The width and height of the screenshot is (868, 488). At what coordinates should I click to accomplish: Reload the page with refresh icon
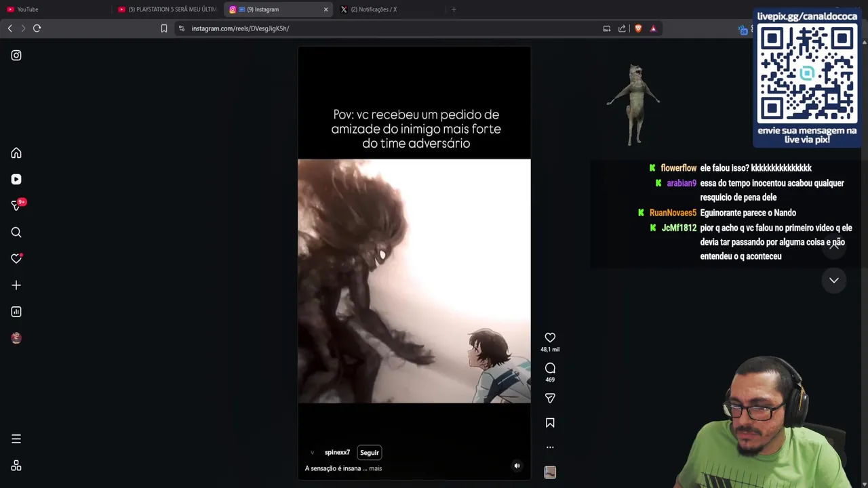37,28
